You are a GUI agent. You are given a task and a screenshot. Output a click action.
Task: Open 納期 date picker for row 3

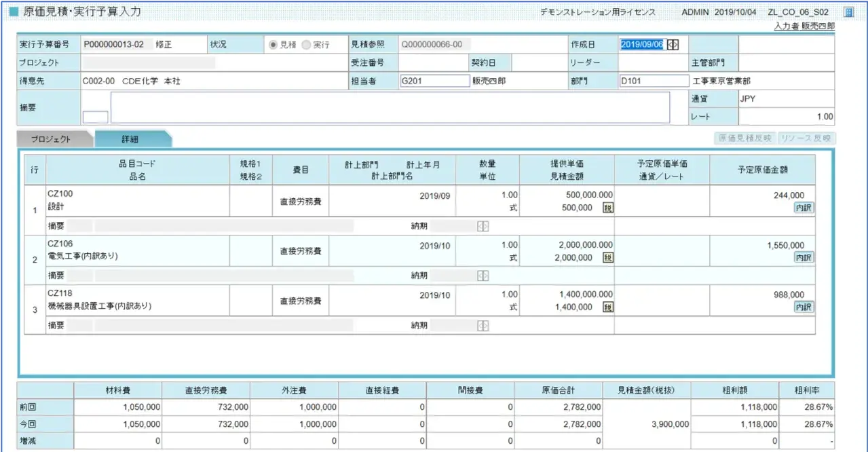(x=483, y=326)
